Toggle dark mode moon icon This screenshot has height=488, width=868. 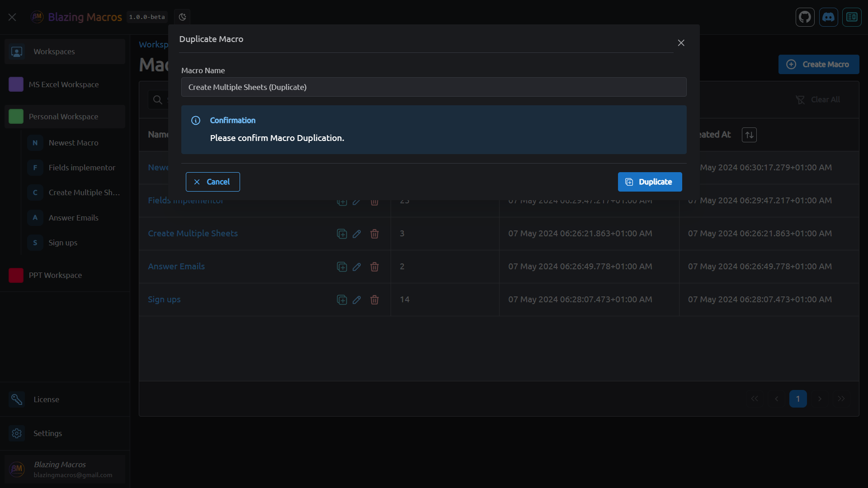tap(182, 17)
